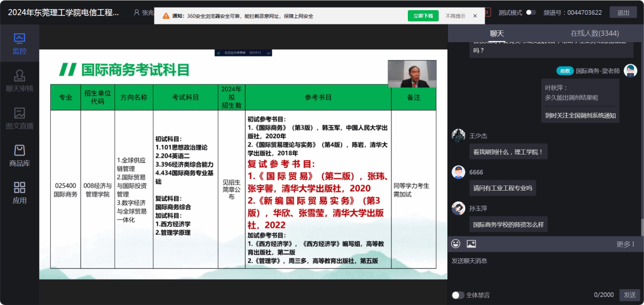Open the 监控 monitoring panel
644x305 pixels.
click(19, 44)
